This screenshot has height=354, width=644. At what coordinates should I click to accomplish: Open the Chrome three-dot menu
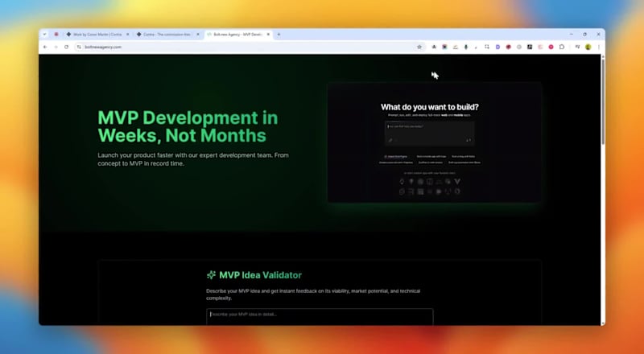pyautogui.click(x=599, y=47)
